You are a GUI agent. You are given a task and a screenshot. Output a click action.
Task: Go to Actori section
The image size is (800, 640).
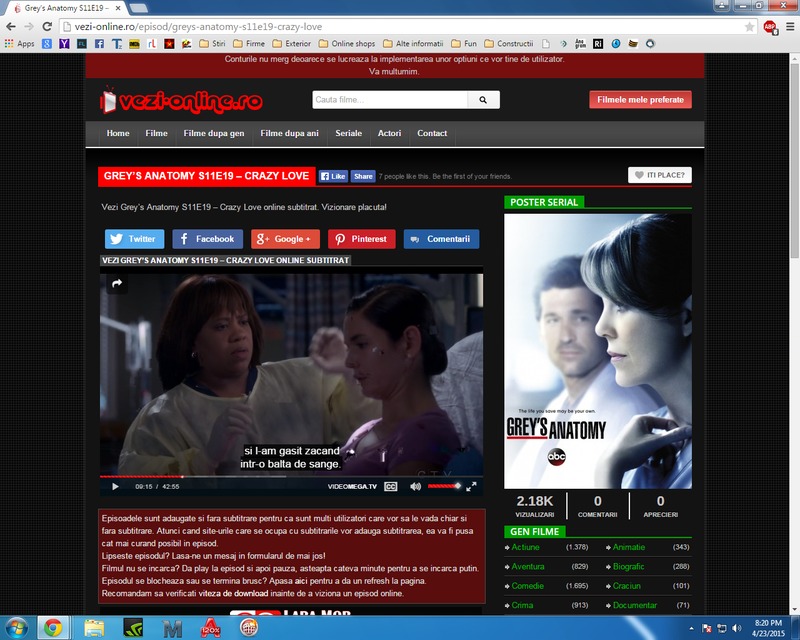coord(389,133)
